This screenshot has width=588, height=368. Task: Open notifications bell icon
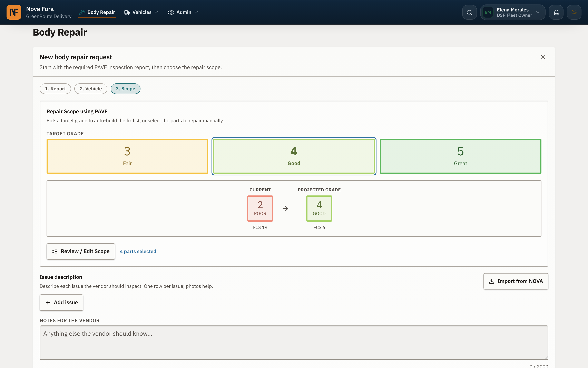click(x=556, y=12)
